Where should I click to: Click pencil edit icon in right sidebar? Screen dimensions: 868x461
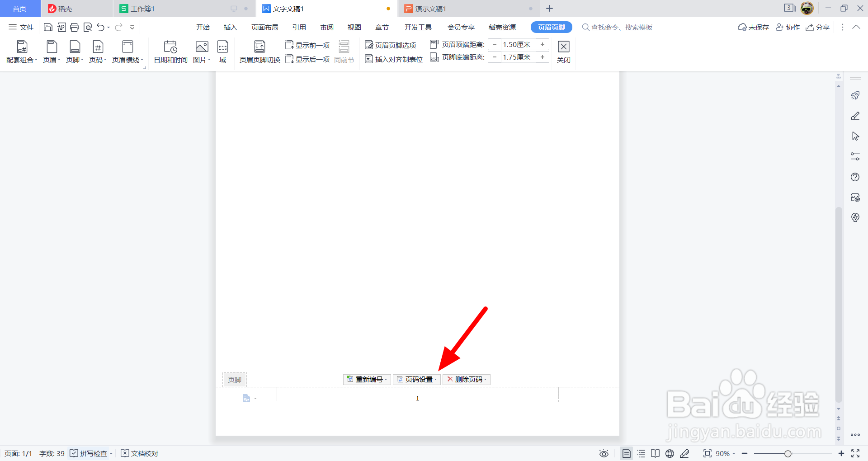tap(855, 116)
